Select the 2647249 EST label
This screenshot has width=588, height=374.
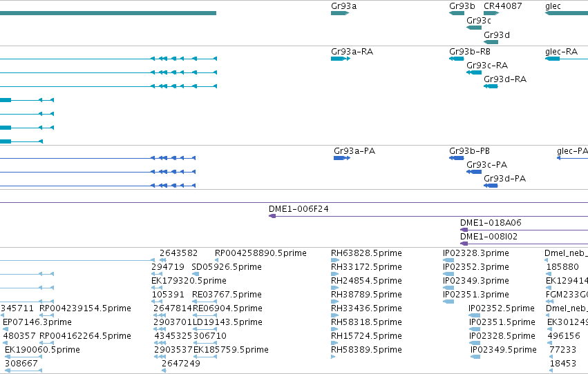tap(181, 364)
